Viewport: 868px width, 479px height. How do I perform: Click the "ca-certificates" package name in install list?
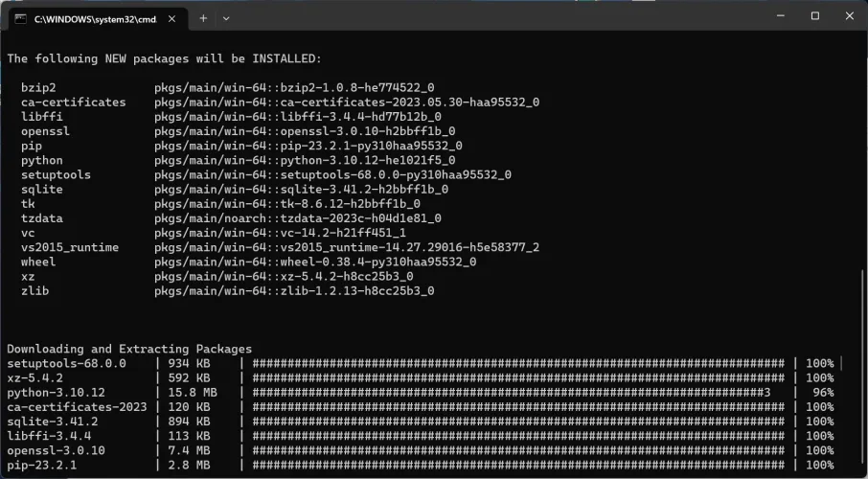coord(73,102)
